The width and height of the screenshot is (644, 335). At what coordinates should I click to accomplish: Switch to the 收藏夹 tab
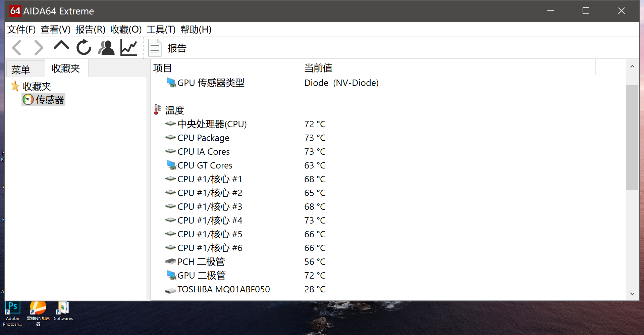point(66,68)
